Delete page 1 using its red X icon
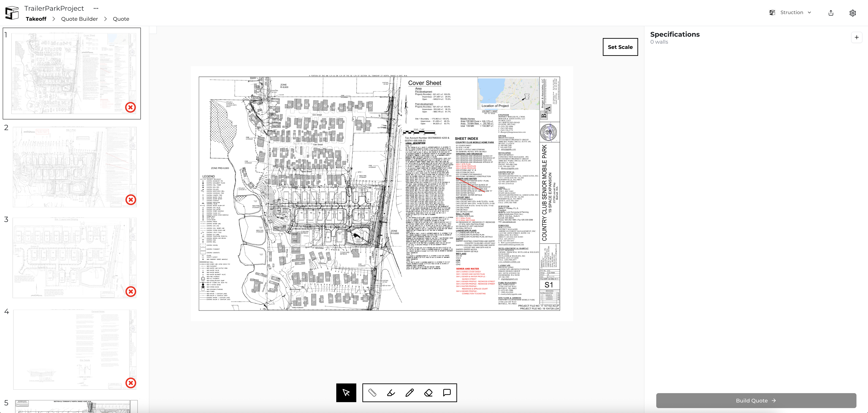This screenshot has width=868, height=413. pyautogui.click(x=131, y=107)
